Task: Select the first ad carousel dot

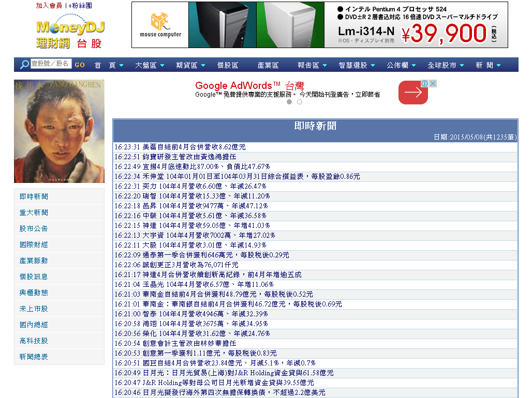Action: click(x=289, y=102)
